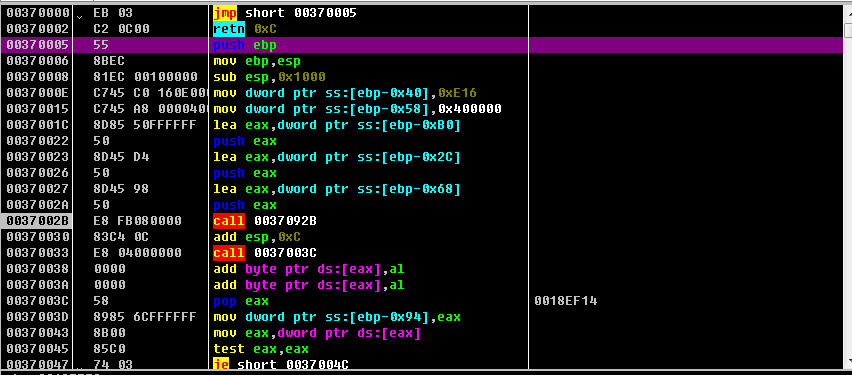Select address 00370023
This screenshot has height=375, width=852.
click(x=37, y=157)
